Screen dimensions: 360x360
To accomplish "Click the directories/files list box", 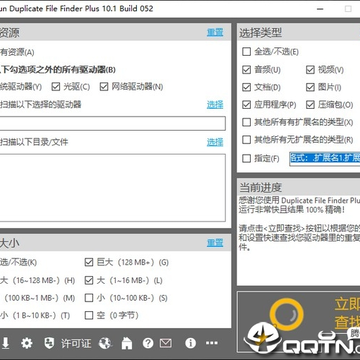I will tap(113, 188).
